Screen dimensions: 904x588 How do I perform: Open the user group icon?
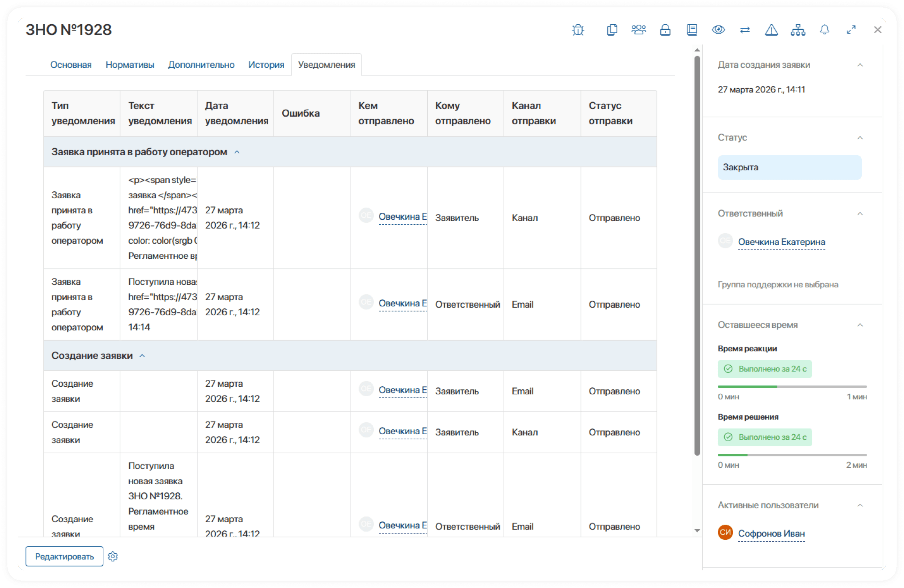pyautogui.click(x=639, y=29)
